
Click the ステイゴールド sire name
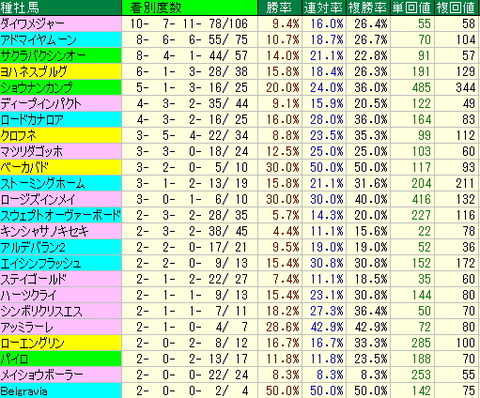[34, 280]
